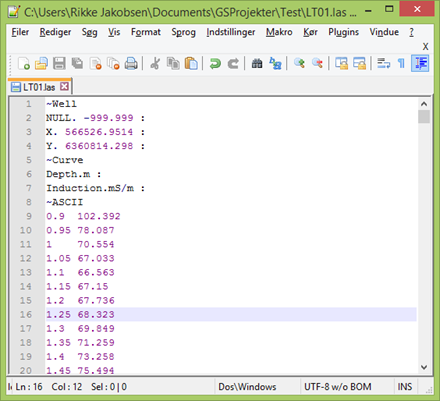Open Find with the binoculars icon
Screen dimensions: 440x401
click(257, 63)
